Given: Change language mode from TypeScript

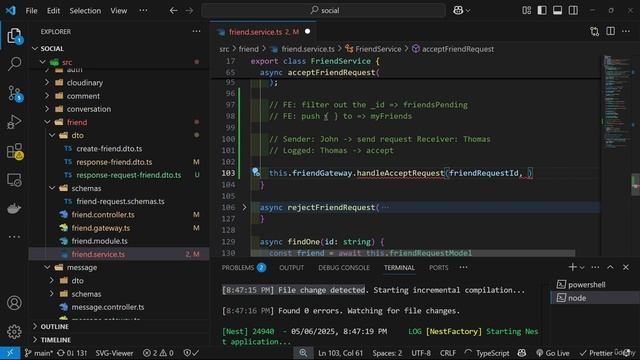Looking at the screenshot, I should pos(492,353).
